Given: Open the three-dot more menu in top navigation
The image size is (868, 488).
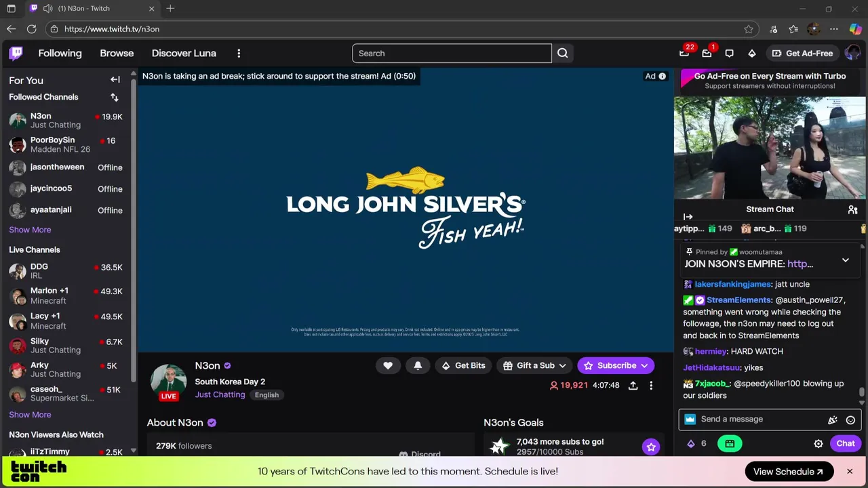Looking at the screenshot, I should point(239,54).
